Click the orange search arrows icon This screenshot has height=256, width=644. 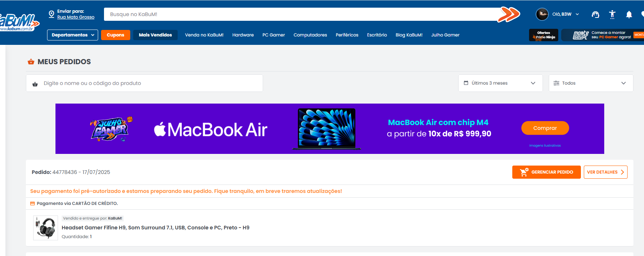pyautogui.click(x=509, y=15)
